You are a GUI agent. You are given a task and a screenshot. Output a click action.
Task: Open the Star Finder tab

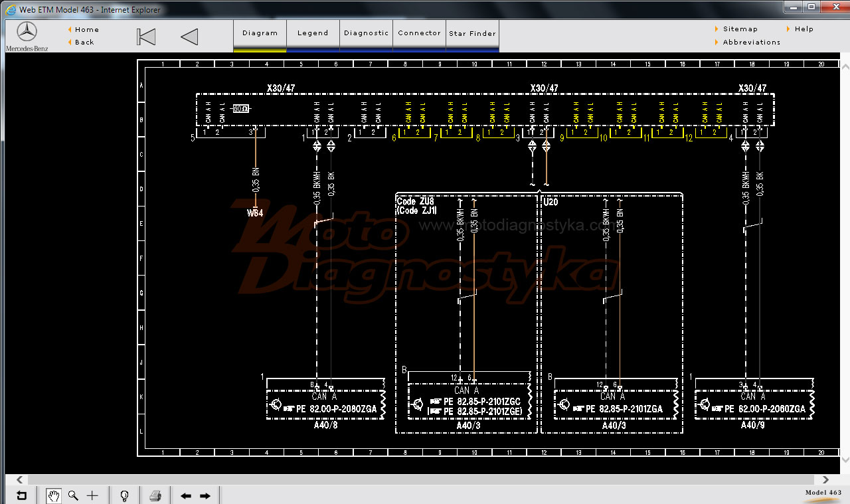(x=472, y=33)
